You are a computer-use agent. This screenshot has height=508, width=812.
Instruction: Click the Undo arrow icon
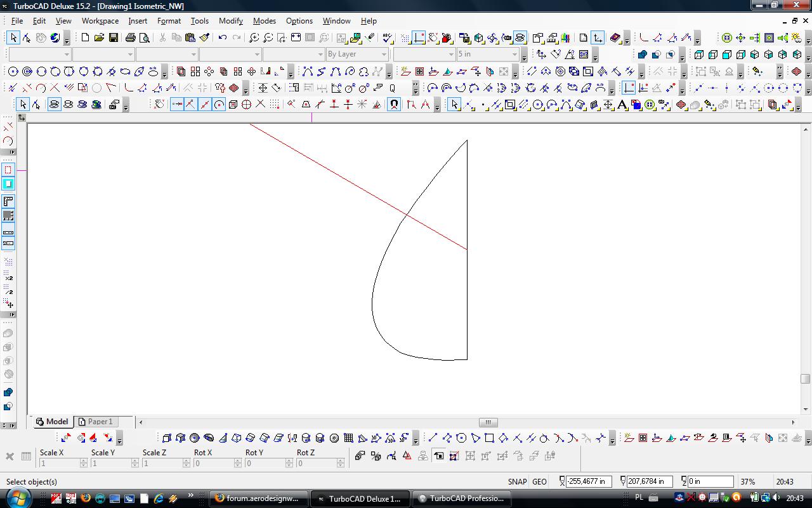point(222,38)
